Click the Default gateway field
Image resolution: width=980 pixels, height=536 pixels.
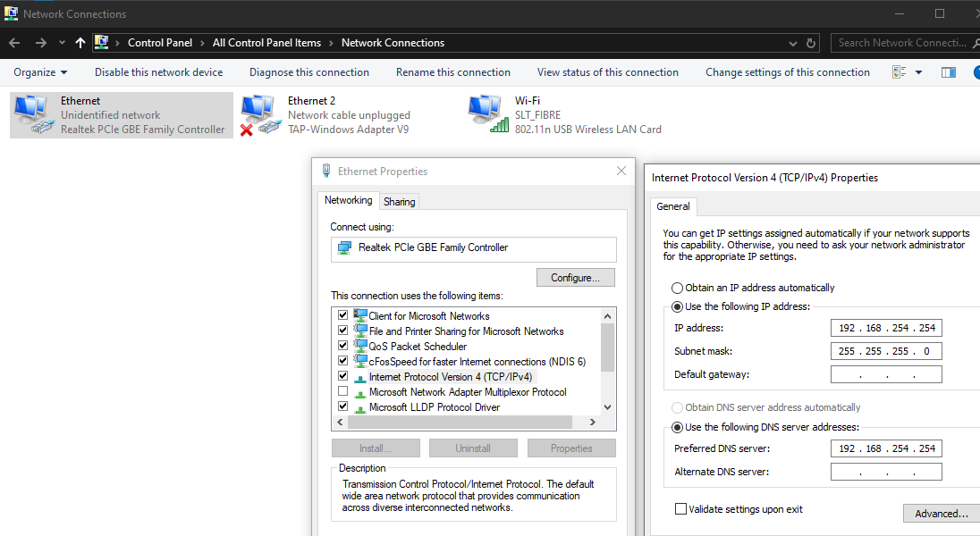tap(886, 374)
